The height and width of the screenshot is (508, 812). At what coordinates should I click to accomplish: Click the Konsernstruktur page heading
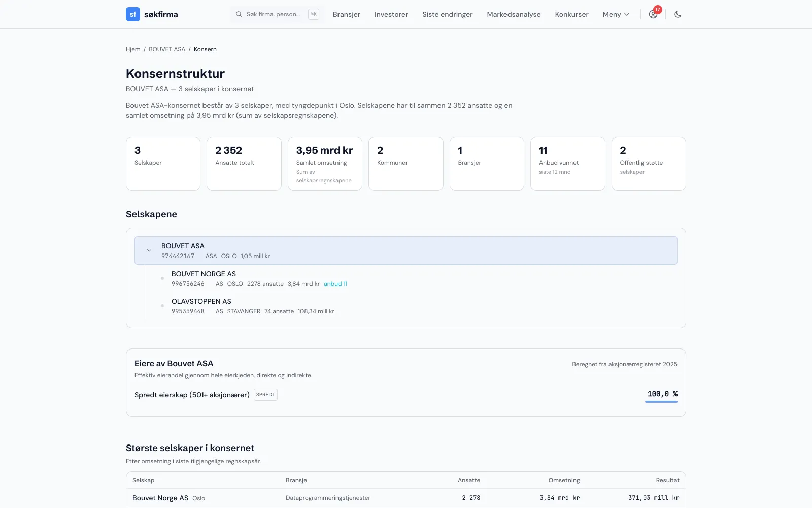pos(175,74)
